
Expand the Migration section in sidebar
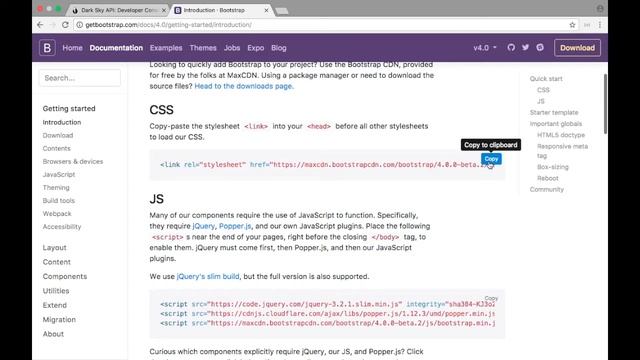[59, 320]
